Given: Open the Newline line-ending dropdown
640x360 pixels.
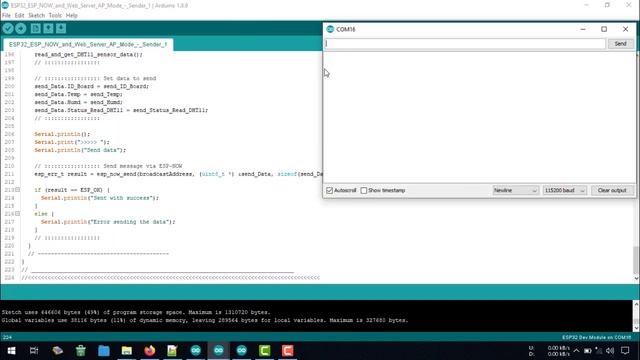Looking at the screenshot, I should [516, 191].
